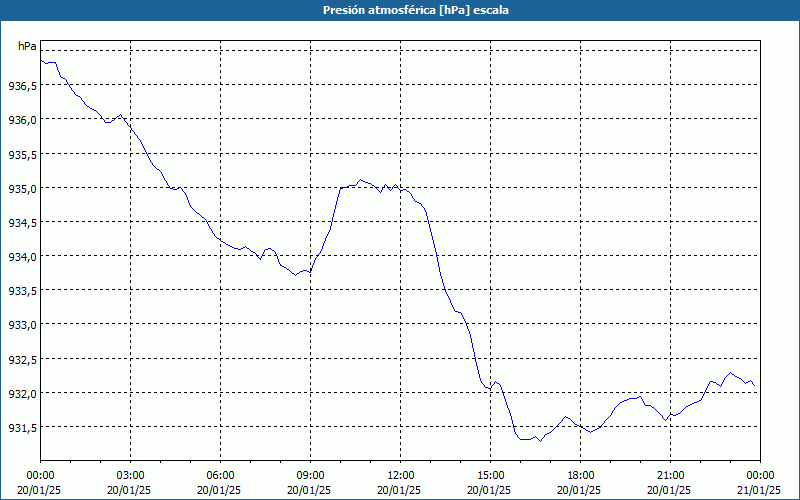800x500 pixels.
Task: Click the lowest point of the pressure curve
Action: point(539,441)
